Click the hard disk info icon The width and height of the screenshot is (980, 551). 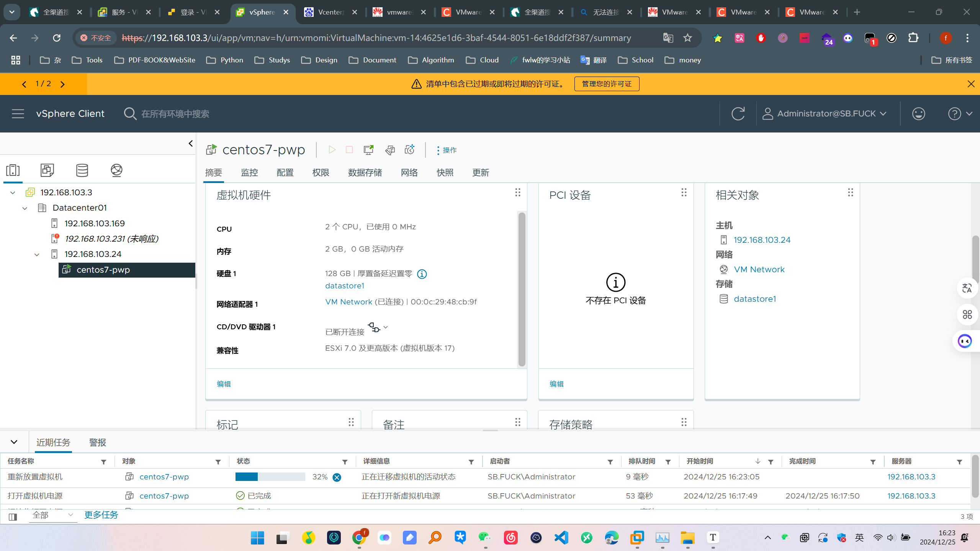(x=422, y=274)
